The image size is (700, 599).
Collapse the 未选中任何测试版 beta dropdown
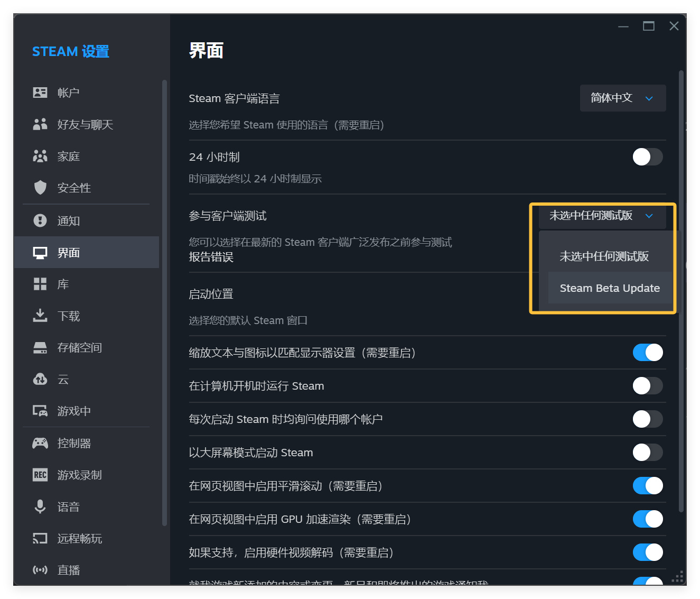tap(602, 216)
